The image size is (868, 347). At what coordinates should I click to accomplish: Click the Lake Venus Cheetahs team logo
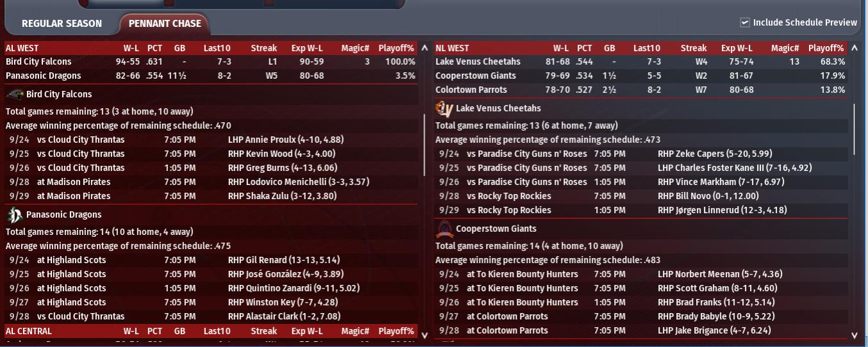[x=444, y=109]
